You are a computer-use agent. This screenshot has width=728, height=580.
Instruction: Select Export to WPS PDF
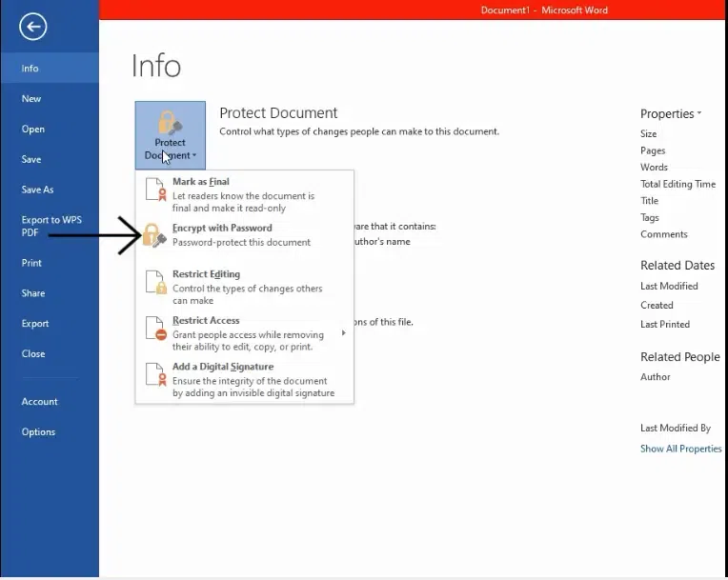(x=50, y=226)
